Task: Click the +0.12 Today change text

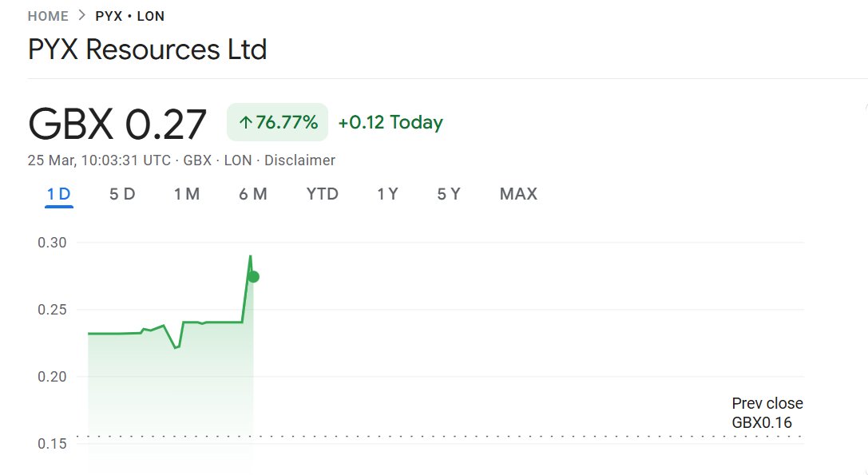Action: tap(390, 123)
